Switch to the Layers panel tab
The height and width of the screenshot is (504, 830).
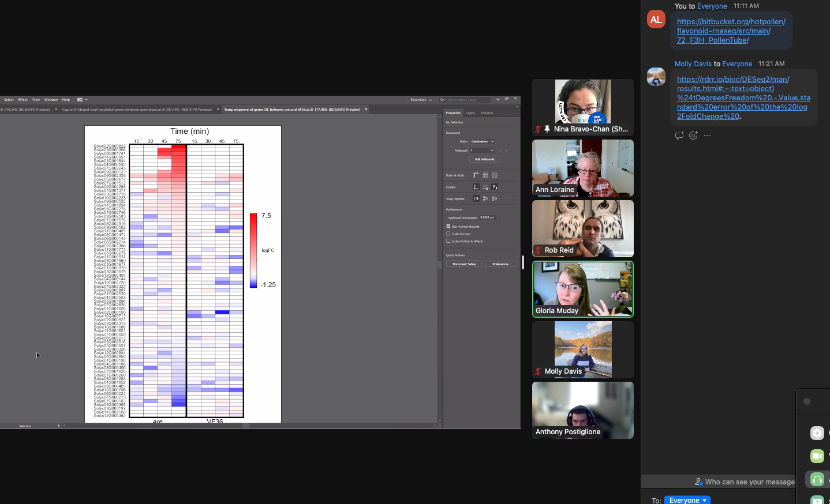470,113
